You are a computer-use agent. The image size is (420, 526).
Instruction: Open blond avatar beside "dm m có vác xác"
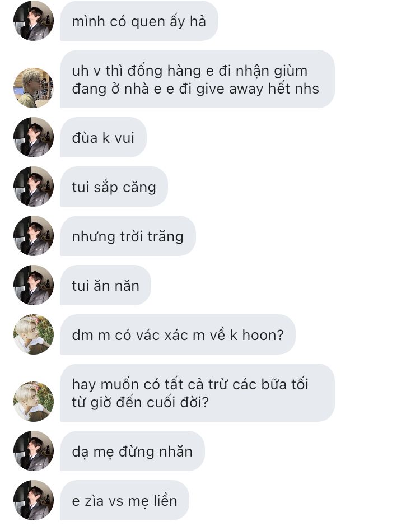[34, 334]
